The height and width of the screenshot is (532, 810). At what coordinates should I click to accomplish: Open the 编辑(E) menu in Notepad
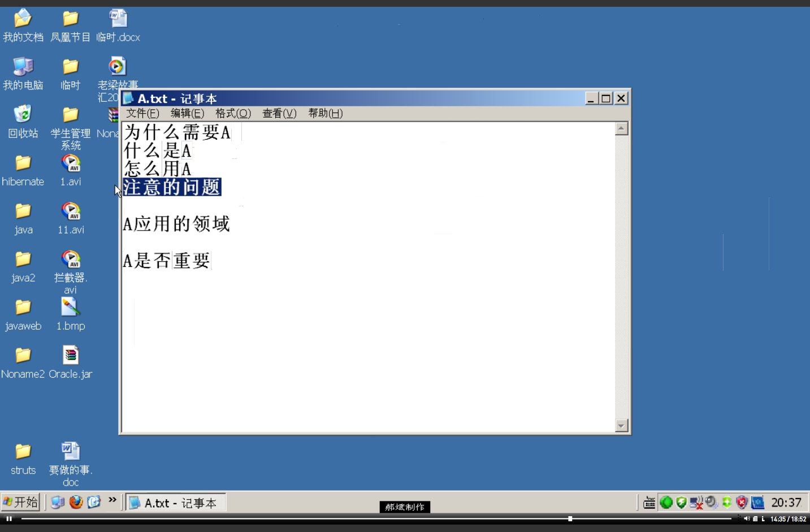tap(187, 114)
